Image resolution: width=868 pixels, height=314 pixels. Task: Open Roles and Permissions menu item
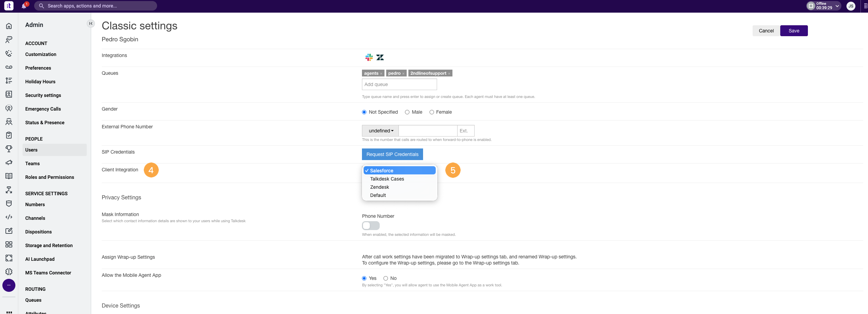(50, 177)
